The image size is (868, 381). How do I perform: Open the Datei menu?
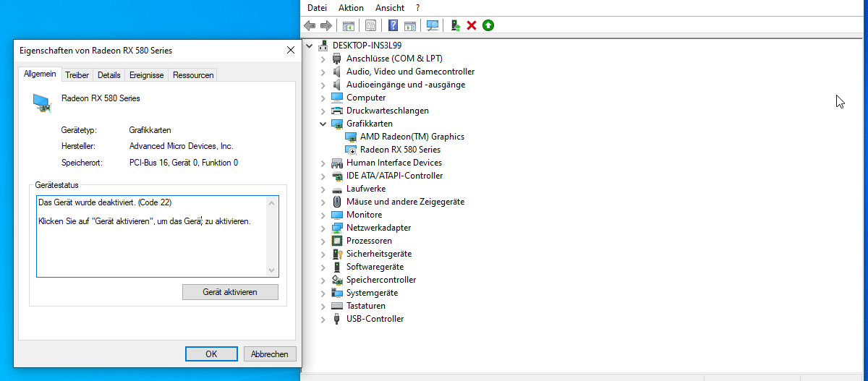click(317, 8)
